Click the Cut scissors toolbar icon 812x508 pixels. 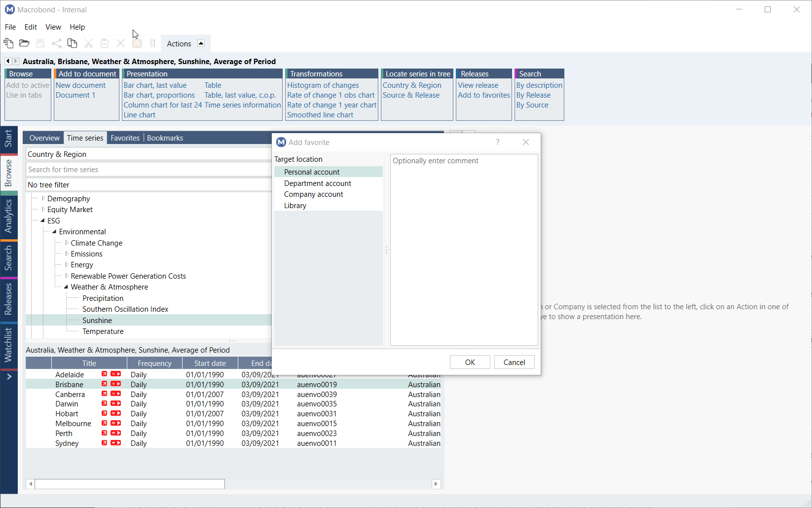click(x=89, y=43)
